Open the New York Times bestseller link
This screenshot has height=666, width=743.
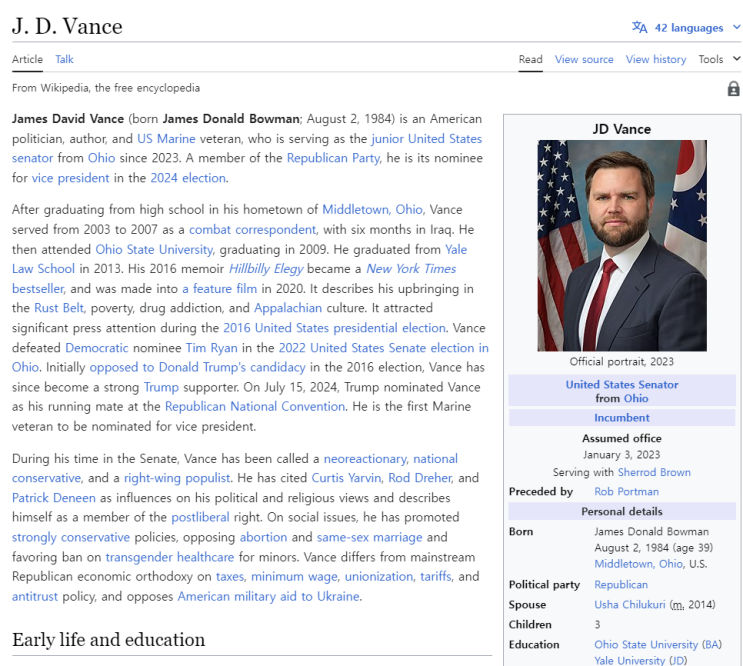pyautogui.click(x=411, y=269)
